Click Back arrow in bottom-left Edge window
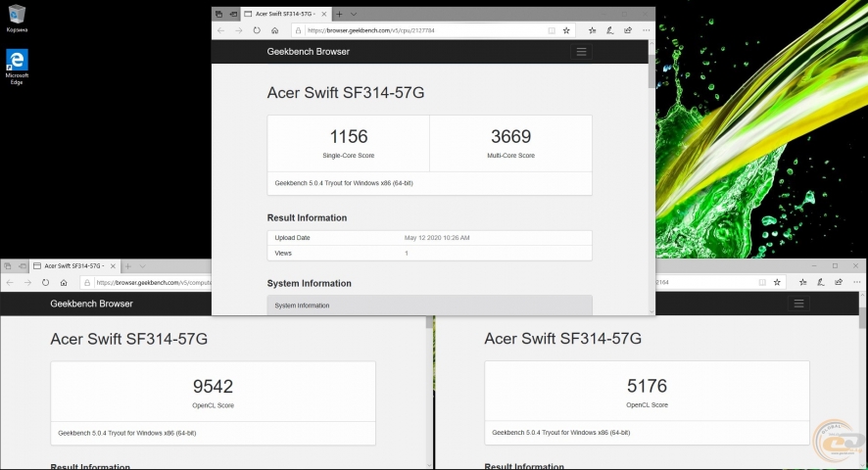The width and height of the screenshot is (868, 470). pyautogui.click(x=10, y=282)
